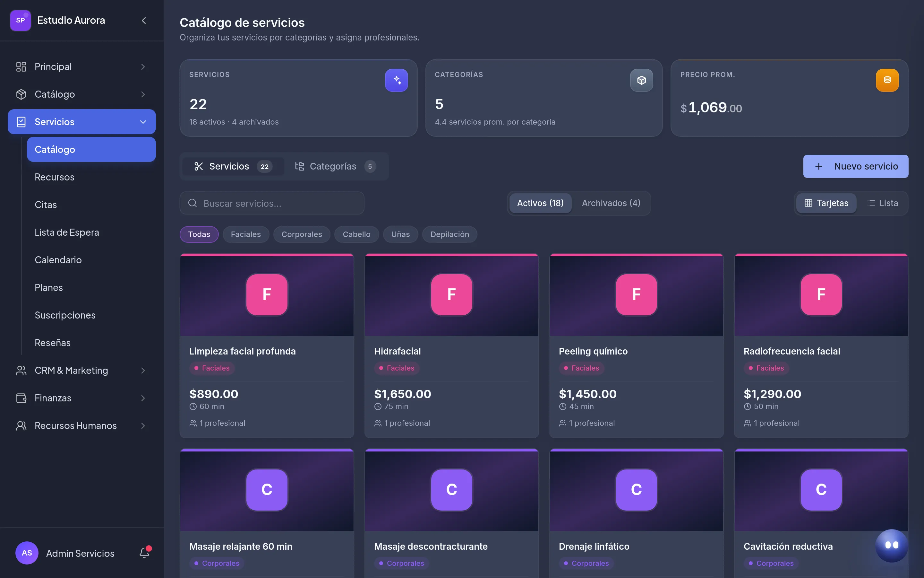Click the Finanzas wallet icon
This screenshot has height=578, width=924.
[x=21, y=398]
